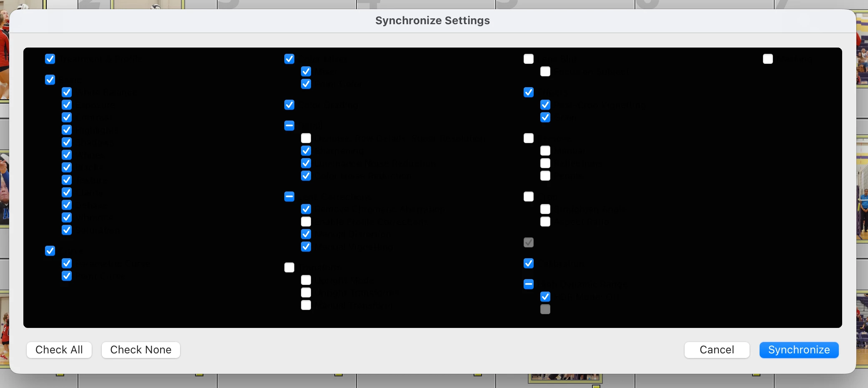The width and height of the screenshot is (868, 388).
Task: Toggle the Effects group checkbox
Action: [x=529, y=92]
